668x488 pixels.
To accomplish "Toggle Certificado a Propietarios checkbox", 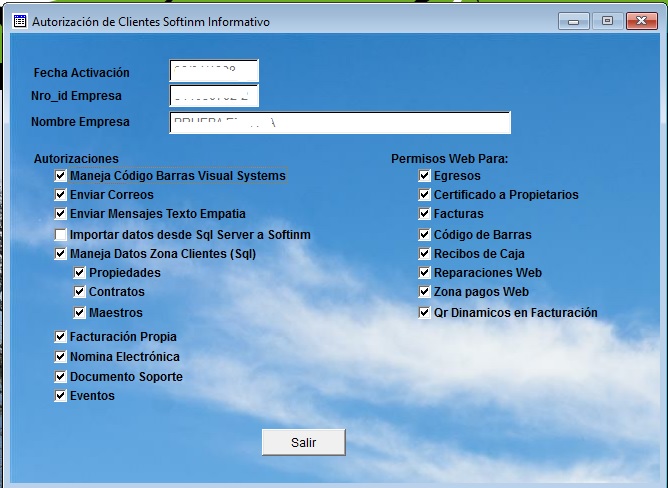I will point(424,194).
